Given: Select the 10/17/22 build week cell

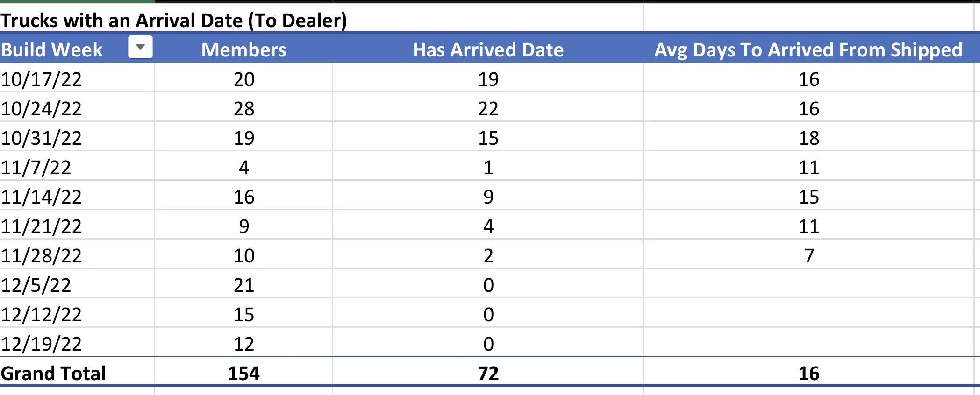Looking at the screenshot, I should 42,79.
